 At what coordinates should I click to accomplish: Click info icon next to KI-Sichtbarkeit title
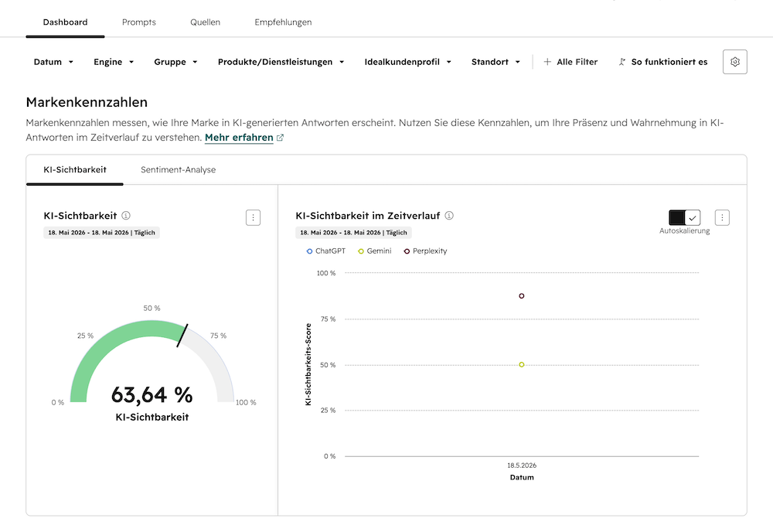point(126,216)
